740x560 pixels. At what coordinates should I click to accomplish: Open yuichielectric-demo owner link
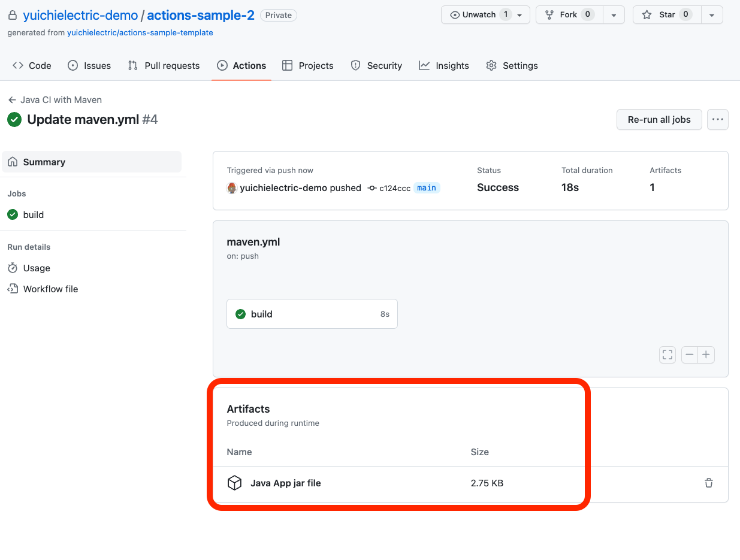(x=80, y=15)
